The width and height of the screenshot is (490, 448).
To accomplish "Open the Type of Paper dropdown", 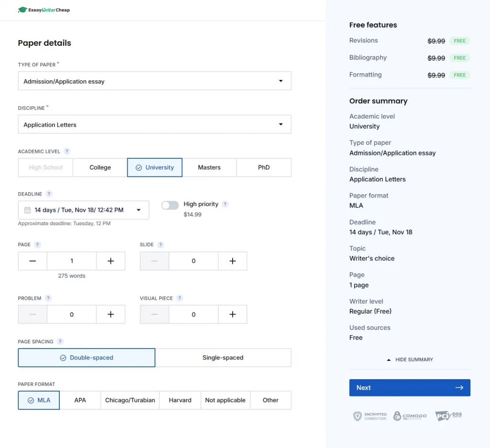I will [155, 81].
